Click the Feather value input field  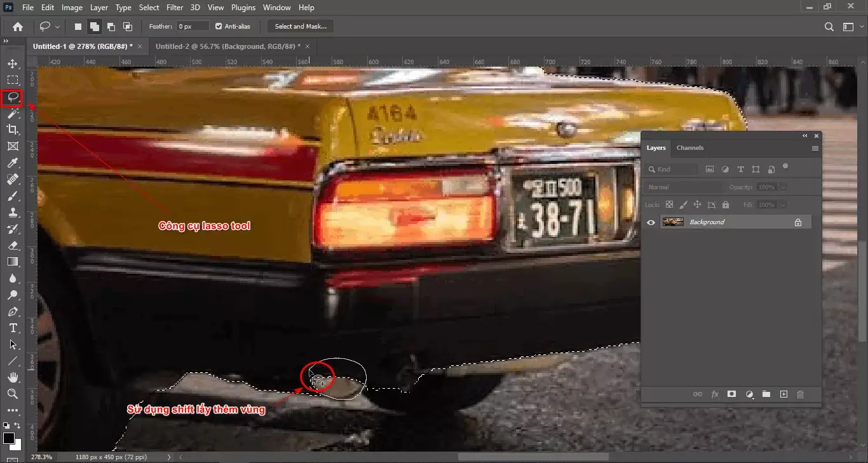tap(192, 26)
